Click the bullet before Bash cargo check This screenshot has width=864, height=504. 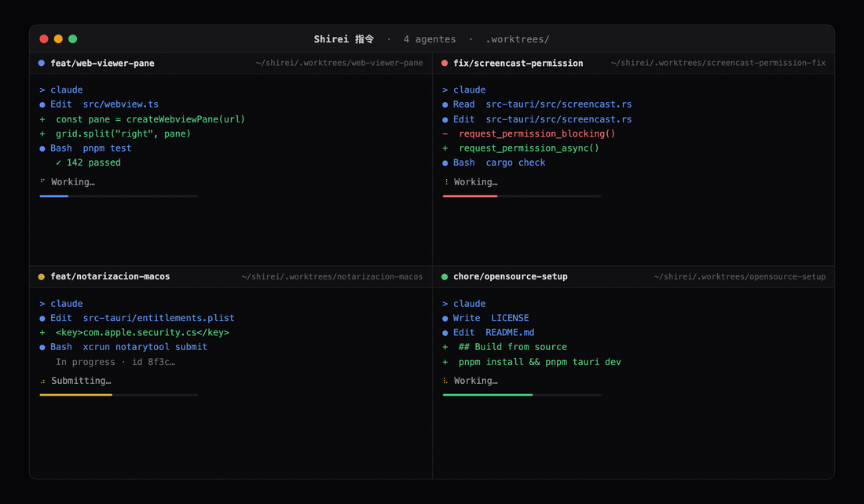click(445, 163)
